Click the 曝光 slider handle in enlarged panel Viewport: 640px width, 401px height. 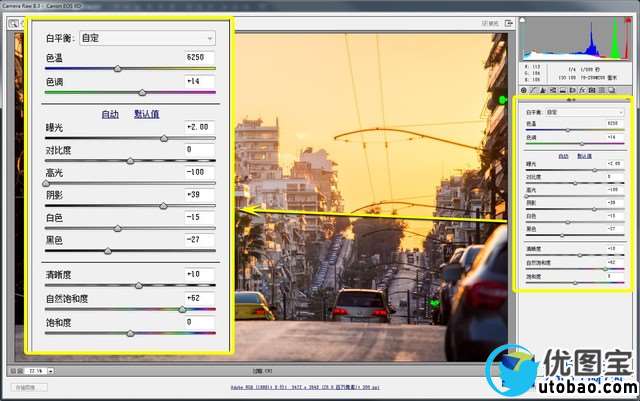point(164,138)
